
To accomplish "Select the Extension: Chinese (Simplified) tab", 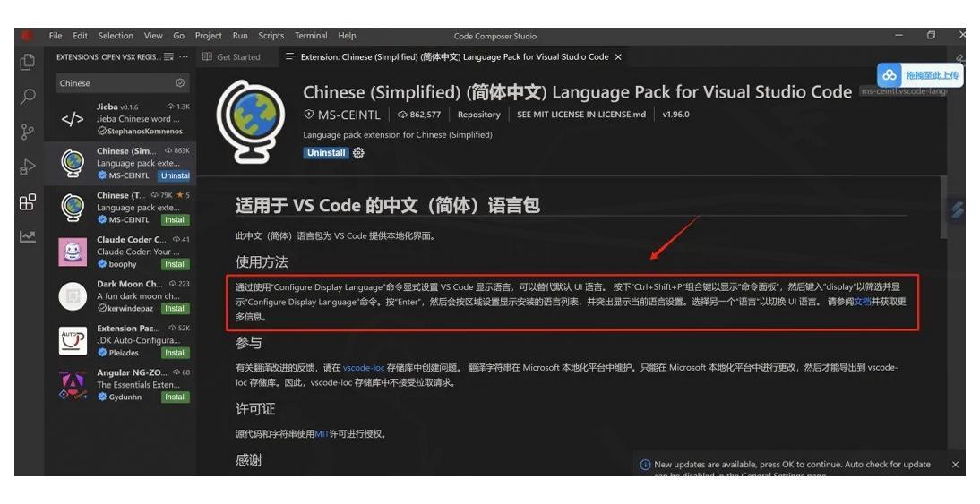I will tap(454, 56).
